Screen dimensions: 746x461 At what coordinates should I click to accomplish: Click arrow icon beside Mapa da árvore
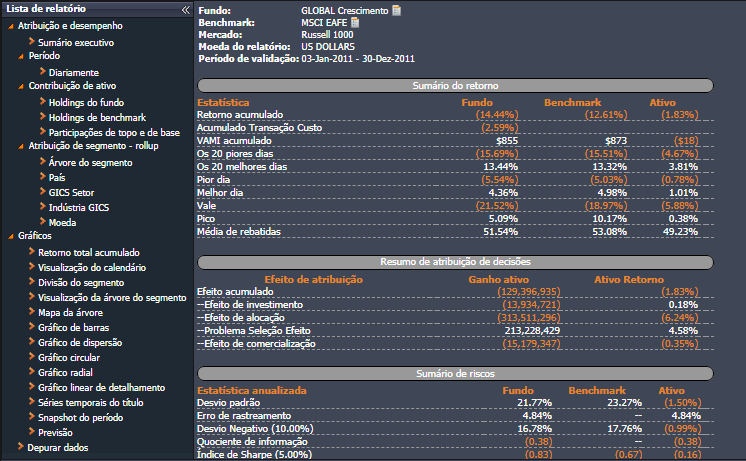click(31, 312)
